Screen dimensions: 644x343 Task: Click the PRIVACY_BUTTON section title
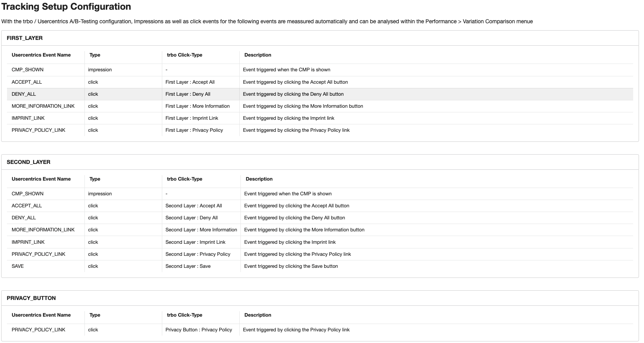[31, 298]
